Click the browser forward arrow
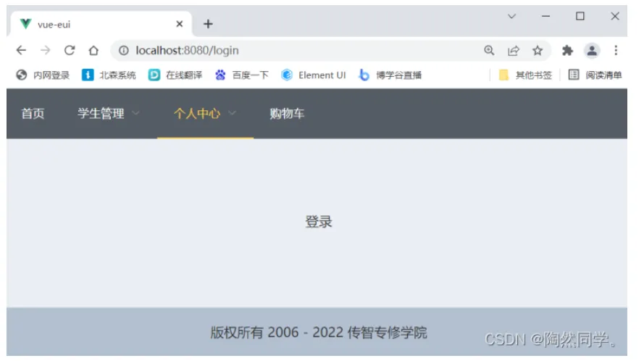The width and height of the screenshot is (644, 361). pos(46,50)
